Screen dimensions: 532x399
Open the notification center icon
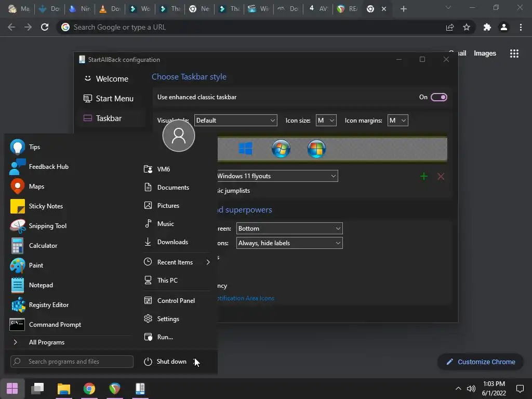[x=520, y=389]
